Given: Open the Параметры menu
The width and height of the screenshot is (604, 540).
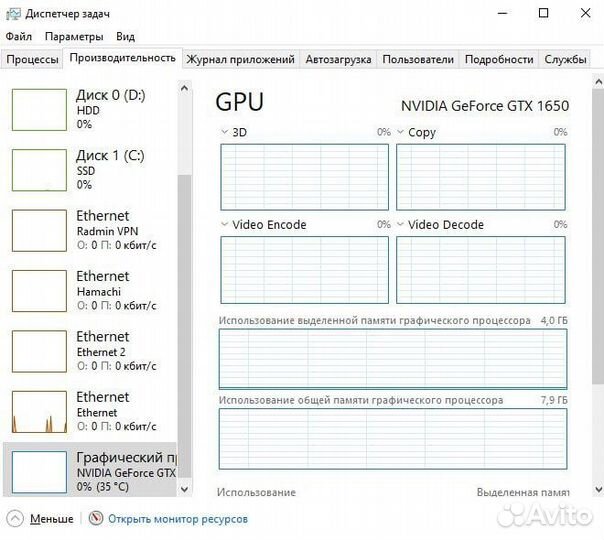Looking at the screenshot, I should [74, 37].
